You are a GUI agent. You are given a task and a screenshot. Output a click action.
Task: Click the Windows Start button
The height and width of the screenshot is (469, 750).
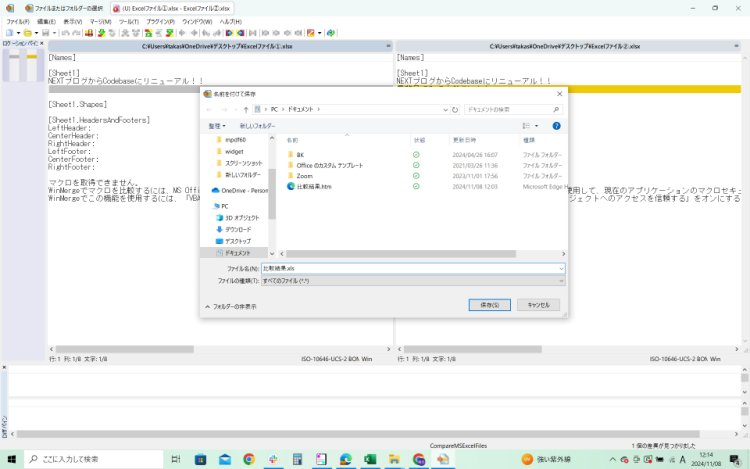(x=13, y=459)
